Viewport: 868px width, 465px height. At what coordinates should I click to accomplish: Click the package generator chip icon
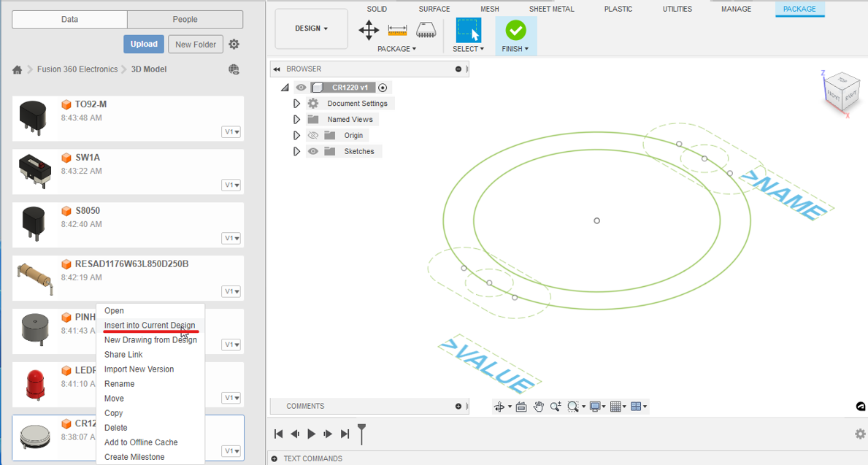pos(426,30)
